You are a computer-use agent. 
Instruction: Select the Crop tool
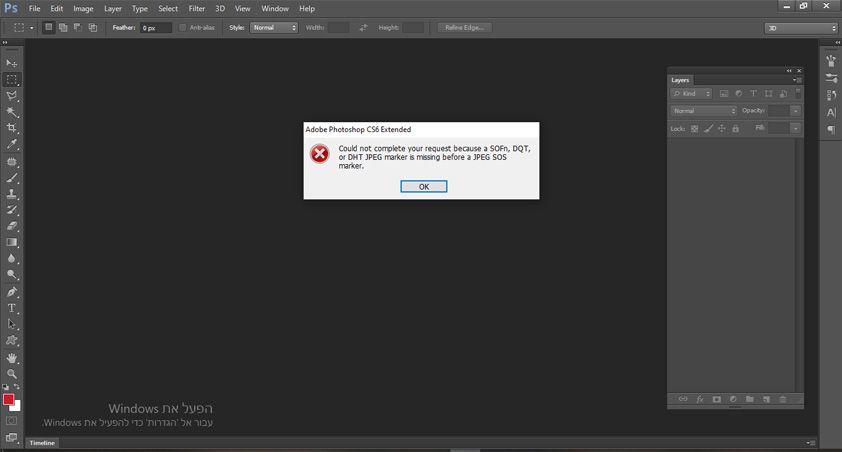11,128
